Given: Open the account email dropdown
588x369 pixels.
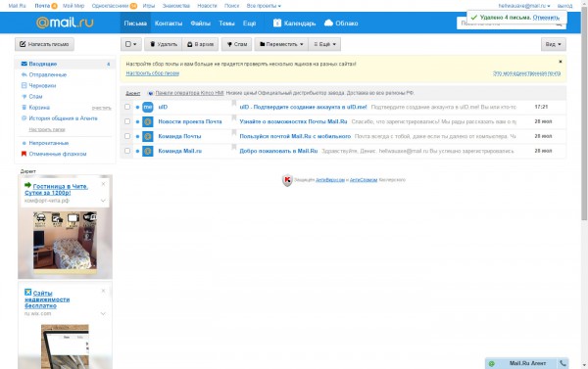Looking at the screenshot, I should pyautogui.click(x=524, y=6).
